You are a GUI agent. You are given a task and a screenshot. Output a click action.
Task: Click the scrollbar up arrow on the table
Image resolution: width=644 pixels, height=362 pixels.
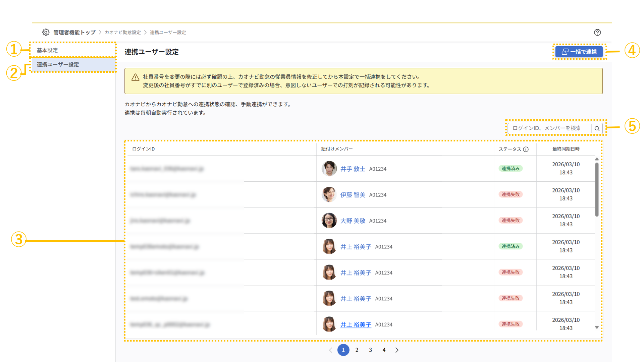coord(596,159)
